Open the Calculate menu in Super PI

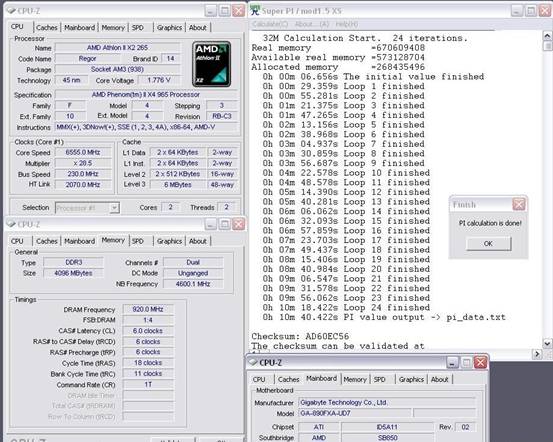[270, 24]
